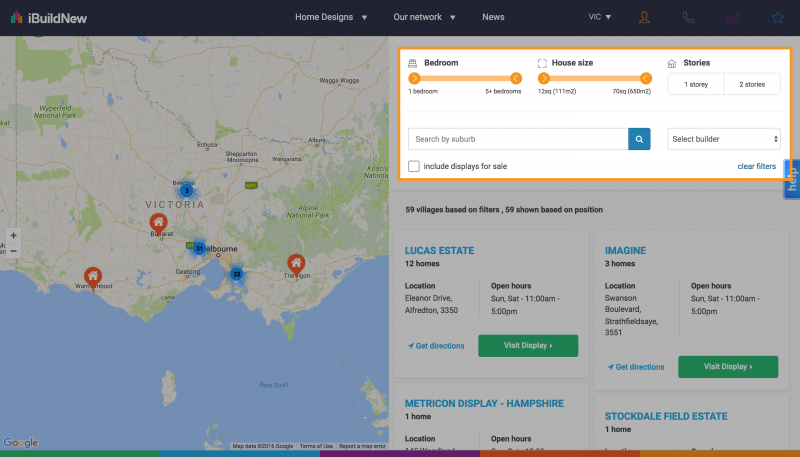Click the clear filters link

tap(756, 166)
